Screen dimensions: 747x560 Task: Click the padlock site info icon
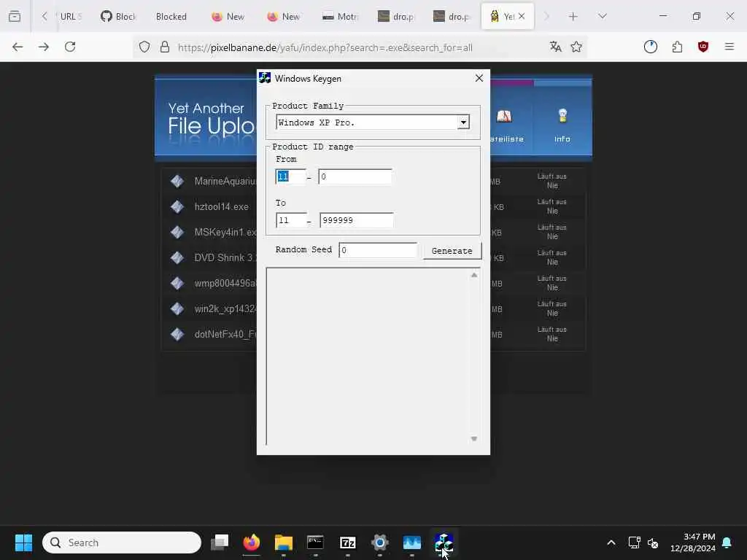(x=165, y=47)
